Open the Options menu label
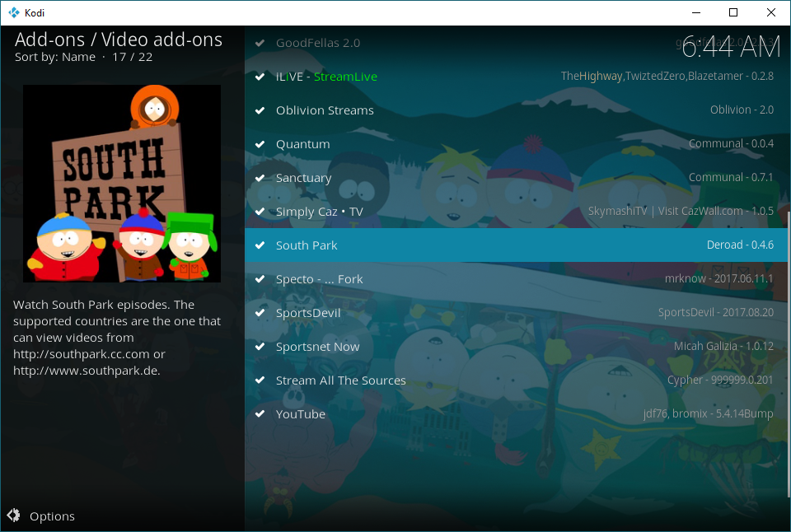Image resolution: width=791 pixels, height=532 pixels. (x=52, y=516)
